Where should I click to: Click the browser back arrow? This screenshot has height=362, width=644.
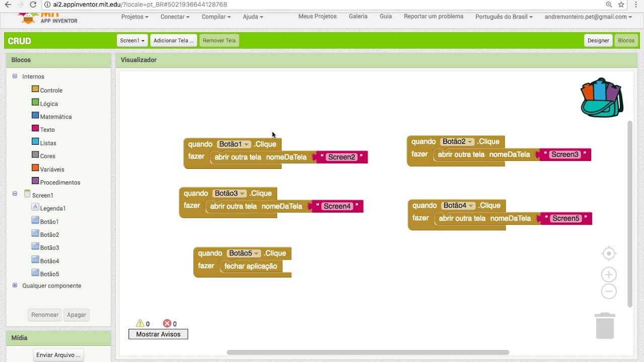[x=8, y=5]
